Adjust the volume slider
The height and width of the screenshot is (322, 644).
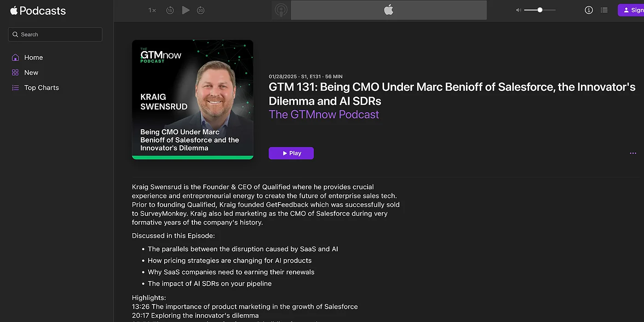click(x=540, y=10)
